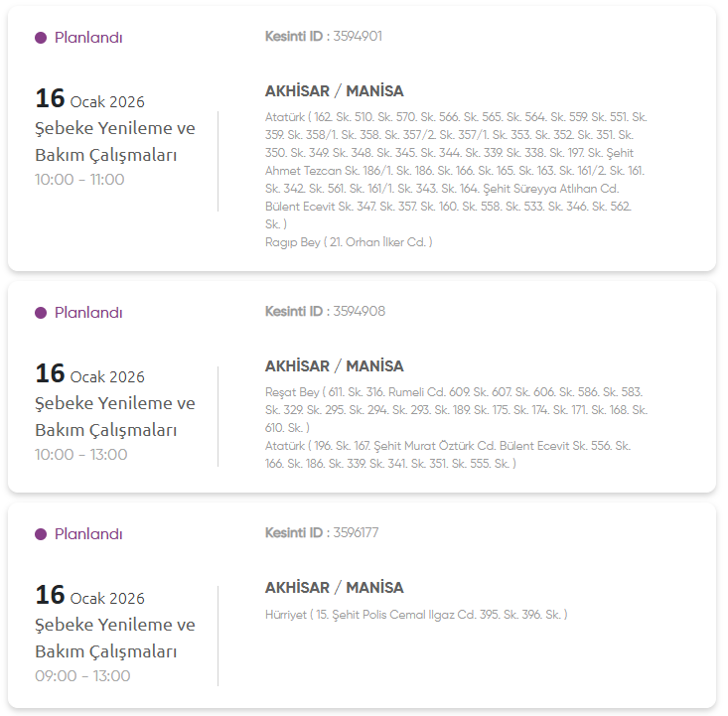Image resolution: width=728 pixels, height=716 pixels.
Task: Click the Atatür street list in the first card
Action: click(456, 171)
